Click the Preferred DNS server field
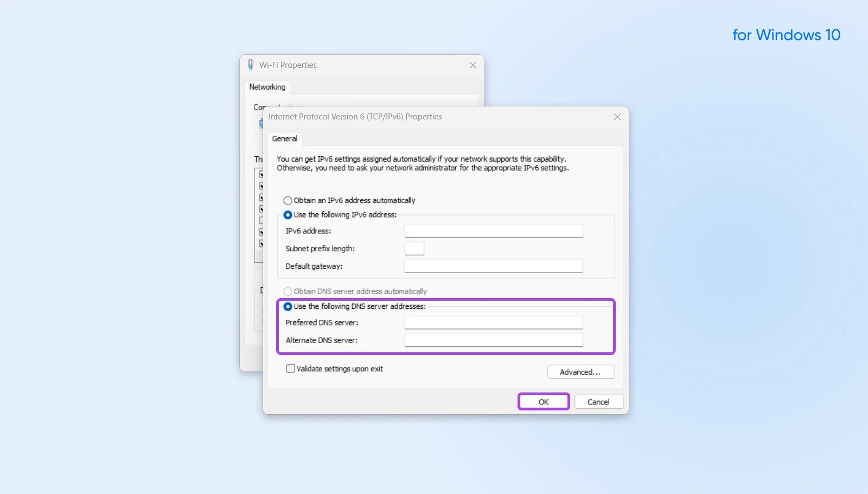Viewport: 868px width, 494px height. click(x=494, y=322)
